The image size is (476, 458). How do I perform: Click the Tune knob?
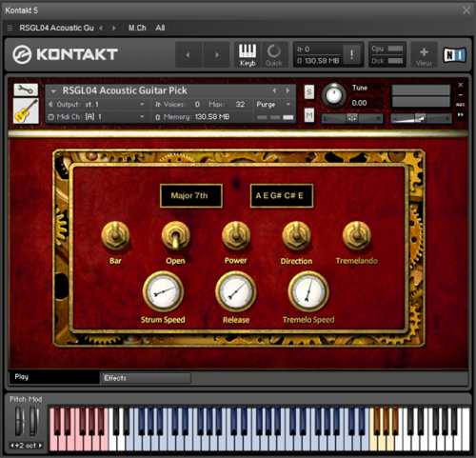(334, 95)
